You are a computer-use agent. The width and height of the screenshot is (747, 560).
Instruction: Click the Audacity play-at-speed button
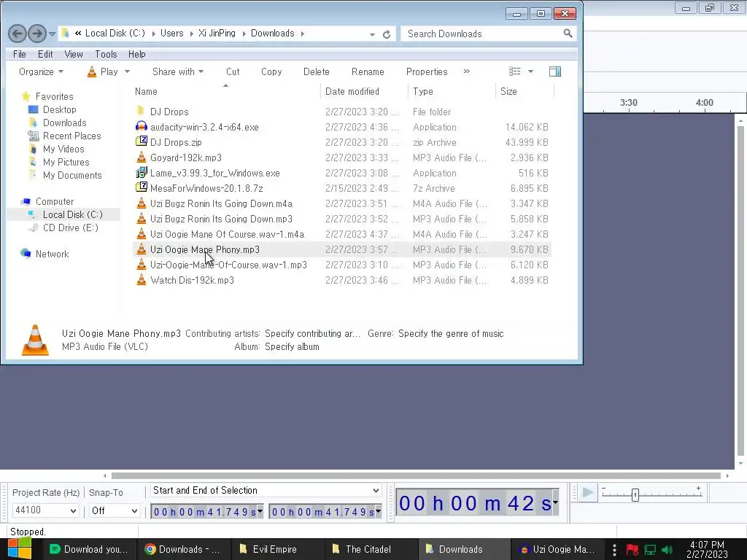588,493
